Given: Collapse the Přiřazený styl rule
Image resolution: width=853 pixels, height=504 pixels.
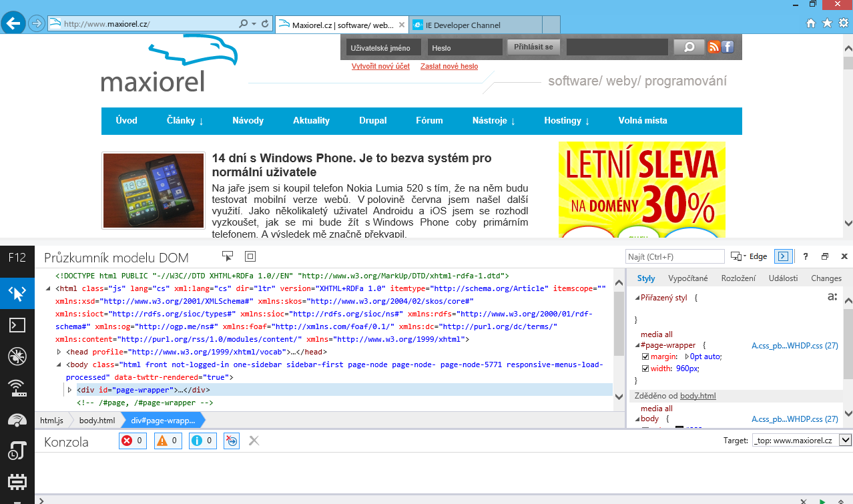Looking at the screenshot, I should click(x=637, y=298).
